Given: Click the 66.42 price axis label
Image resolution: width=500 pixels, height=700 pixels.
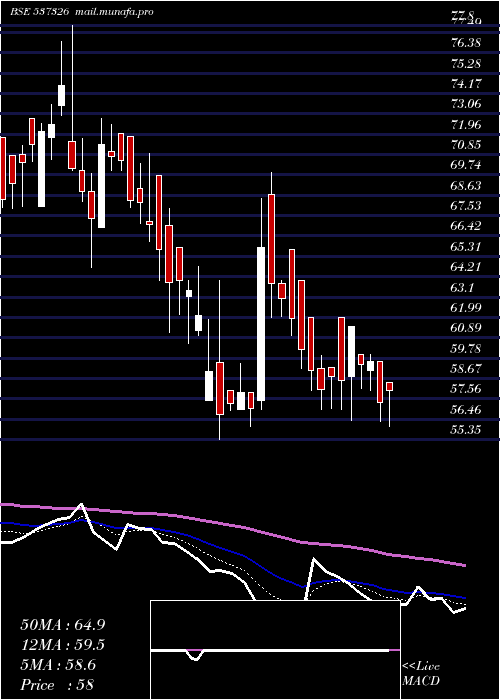Looking at the screenshot, I should (466, 226).
